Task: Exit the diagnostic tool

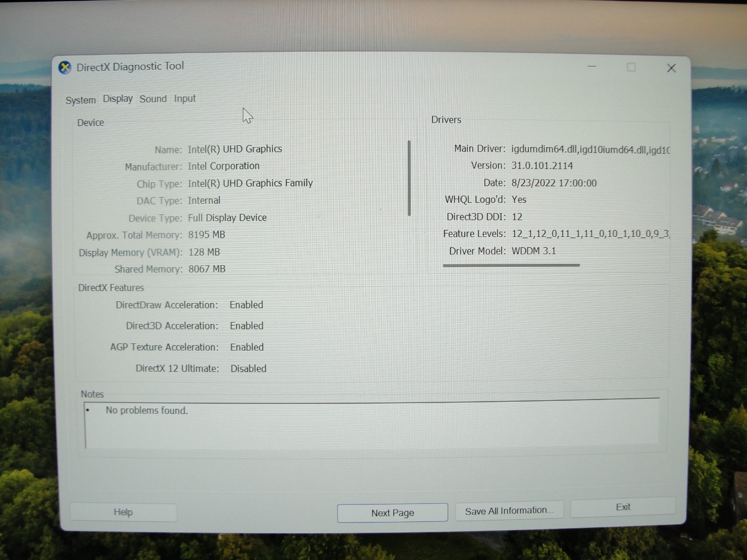Action: [x=623, y=507]
